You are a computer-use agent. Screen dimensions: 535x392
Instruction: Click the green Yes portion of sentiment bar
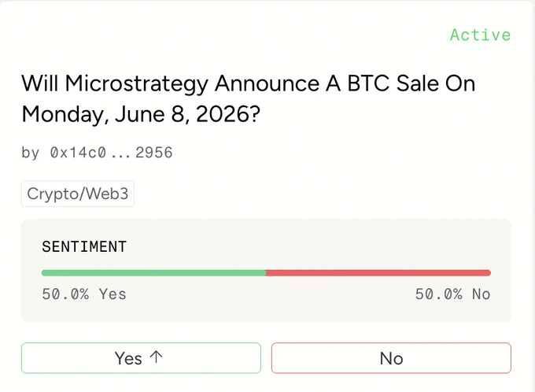click(x=153, y=273)
